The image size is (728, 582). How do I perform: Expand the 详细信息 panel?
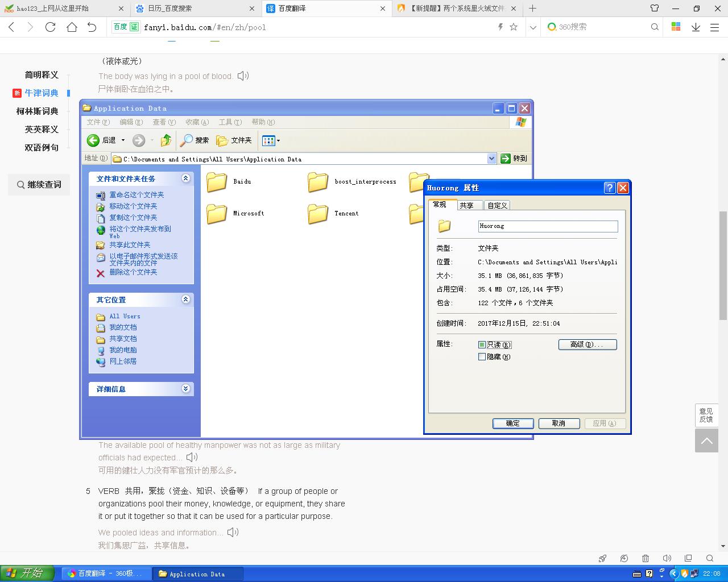(x=185, y=389)
